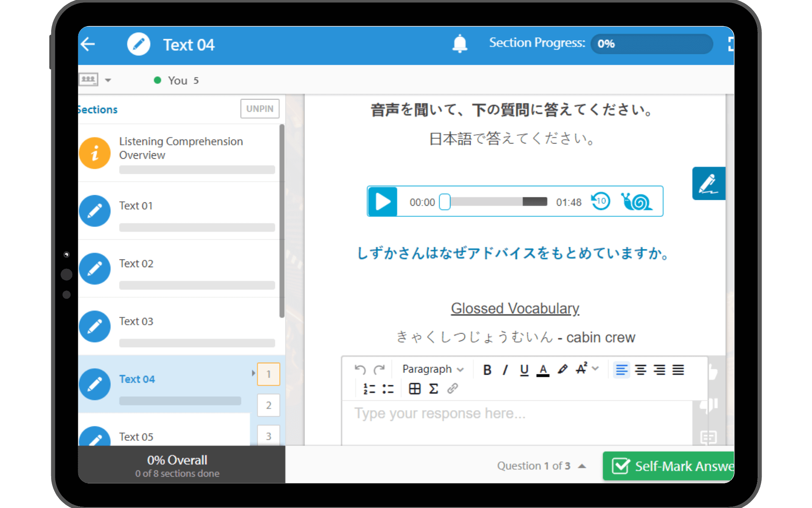
Task: Open the notifications bell
Action: [x=460, y=44]
